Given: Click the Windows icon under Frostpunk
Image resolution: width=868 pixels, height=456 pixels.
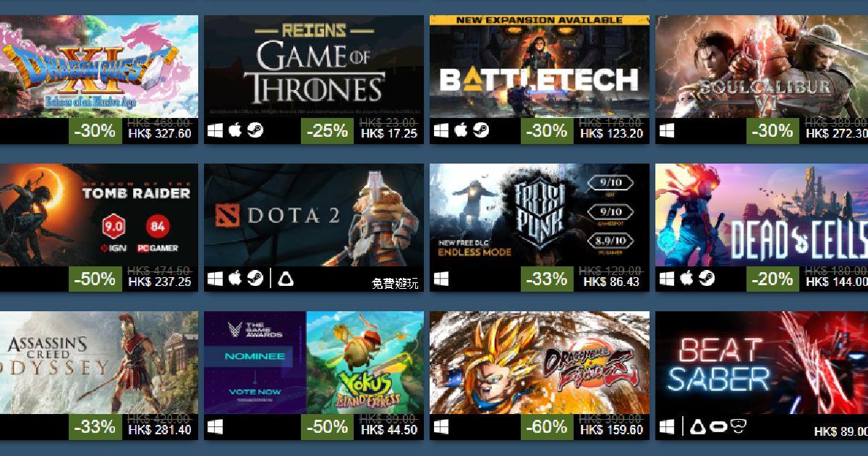Looking at the screenshot, I should (x=441, y=279).
